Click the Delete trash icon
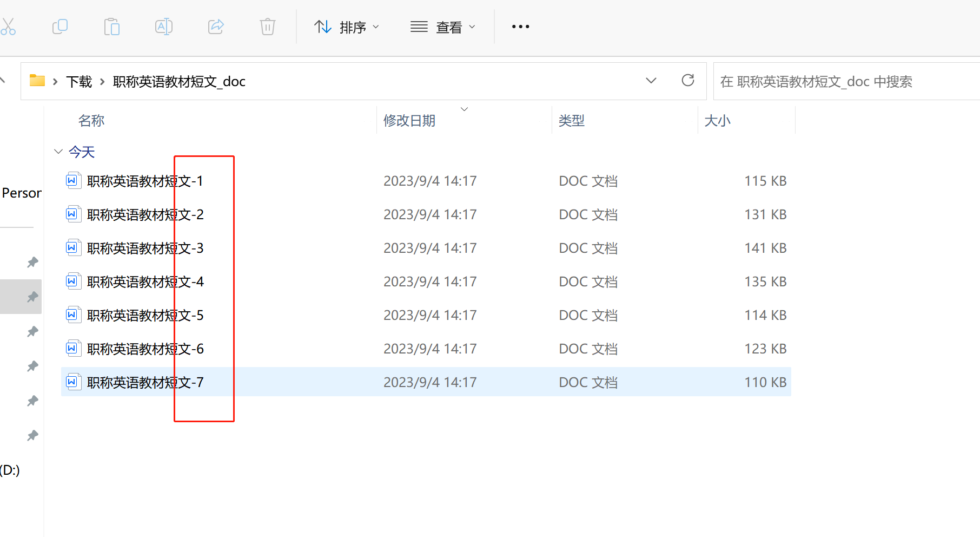This screenshot has width=980, height=537. pos(267,26)
